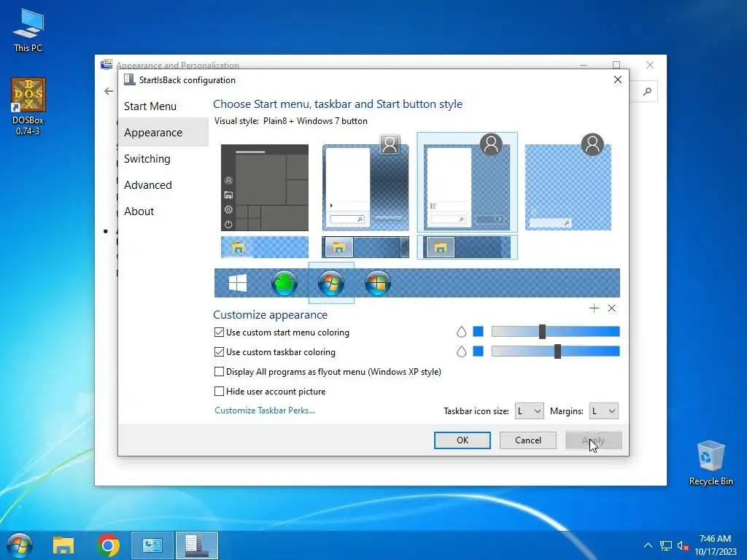Open start menu color blue swatch

point(478,332)
